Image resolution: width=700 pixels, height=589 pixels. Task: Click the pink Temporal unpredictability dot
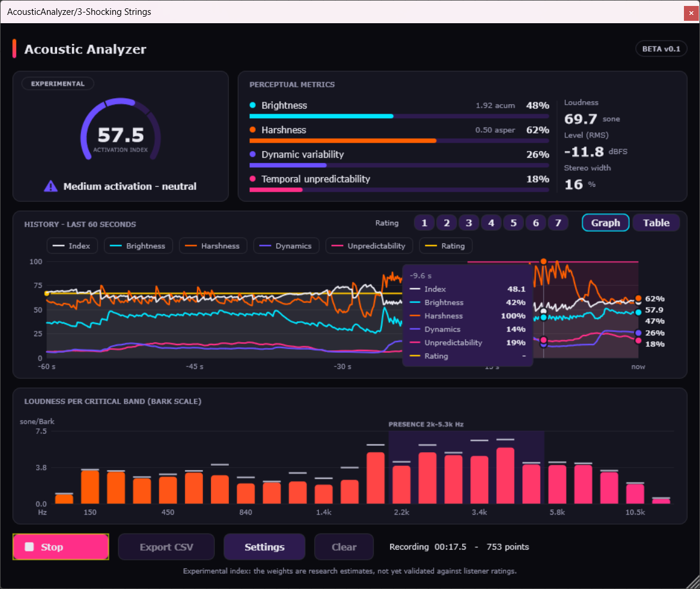pos(253,179)
